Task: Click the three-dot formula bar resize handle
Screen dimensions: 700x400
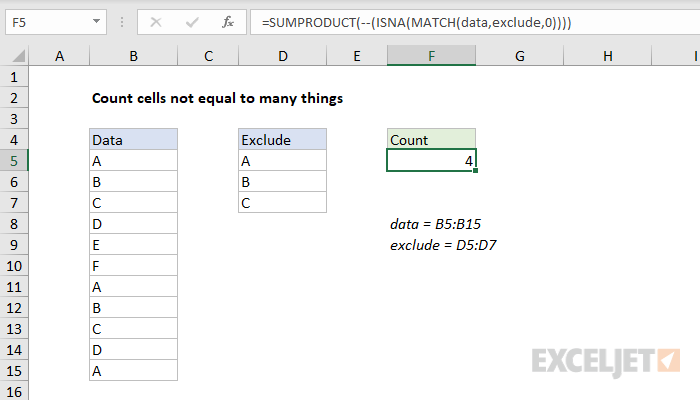Action: tap(120, 21)
